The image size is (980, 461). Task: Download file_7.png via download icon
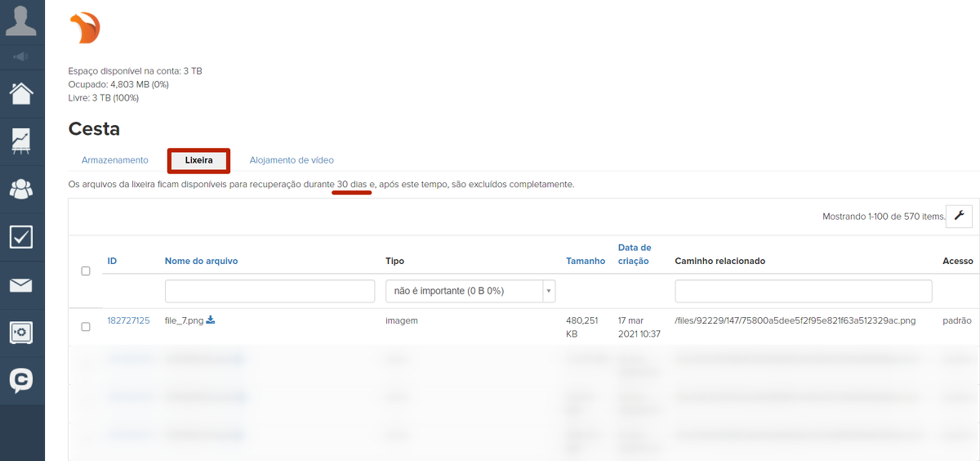pyautogui.click(x=211, y=320)
